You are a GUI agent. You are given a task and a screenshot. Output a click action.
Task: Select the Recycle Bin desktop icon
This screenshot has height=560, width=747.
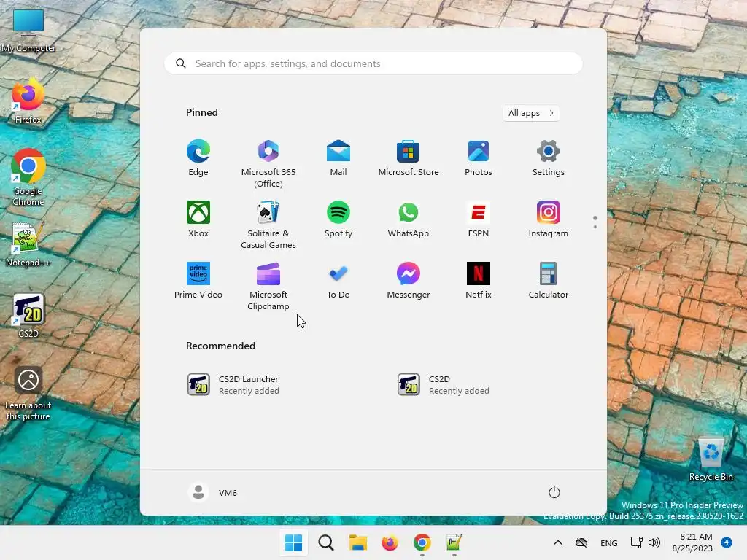(711, 460)
